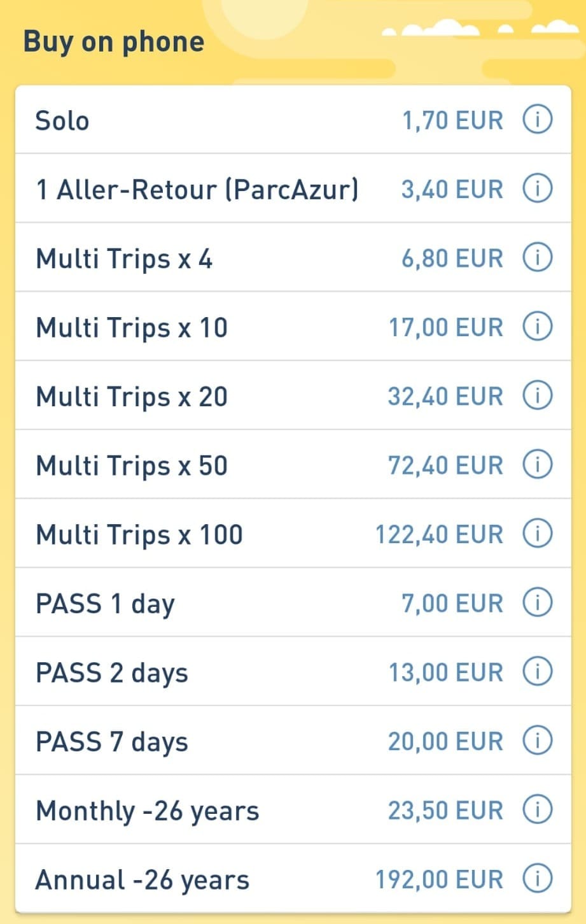Tap info icon beside Multi Trips x 4
This screenshot has width=586, height=924.
[x=537, y=258]
